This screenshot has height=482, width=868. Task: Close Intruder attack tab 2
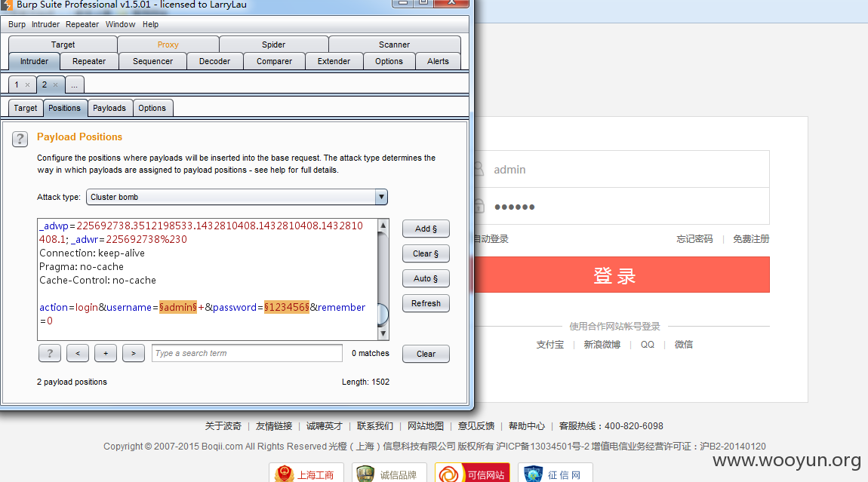pos(55,84)
